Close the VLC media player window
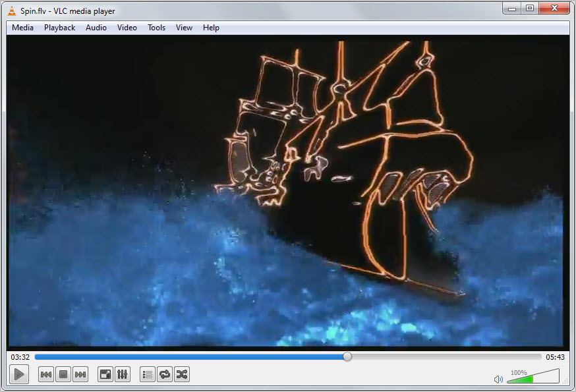Image resolution: width=576 pixels, height=392 pixels. coord(554,8)
